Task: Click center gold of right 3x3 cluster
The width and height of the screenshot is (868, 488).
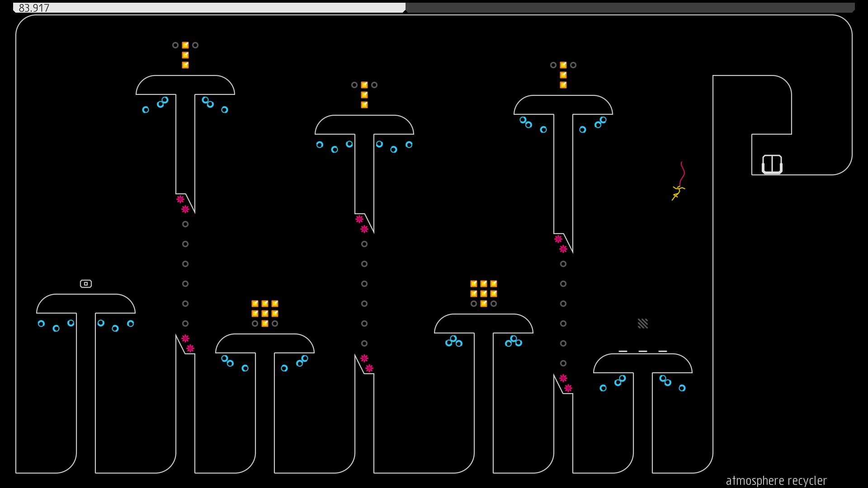Action: tap(484, 294)
